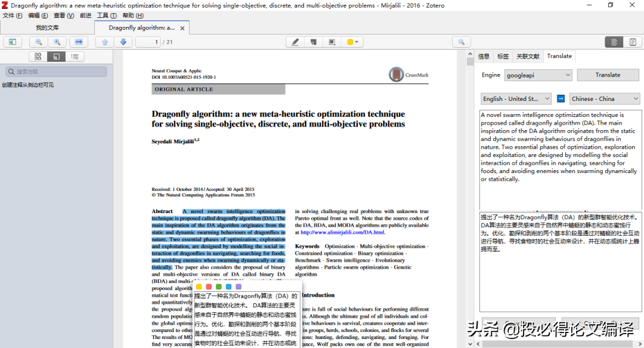The width and height of the screenshot is (644, 348).
Task: Select the highlight text tool
Action: click(295, 42)
